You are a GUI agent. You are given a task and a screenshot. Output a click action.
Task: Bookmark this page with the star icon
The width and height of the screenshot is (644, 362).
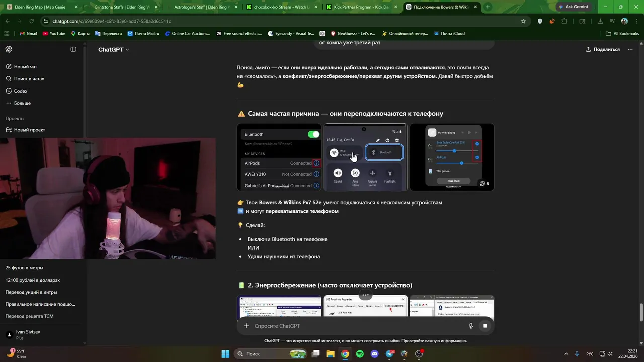523,21
